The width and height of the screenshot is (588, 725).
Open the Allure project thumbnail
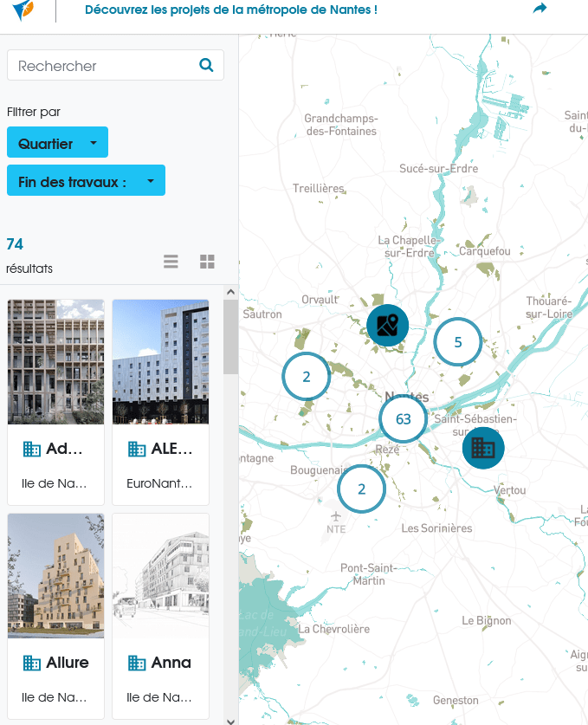(56, 576)
